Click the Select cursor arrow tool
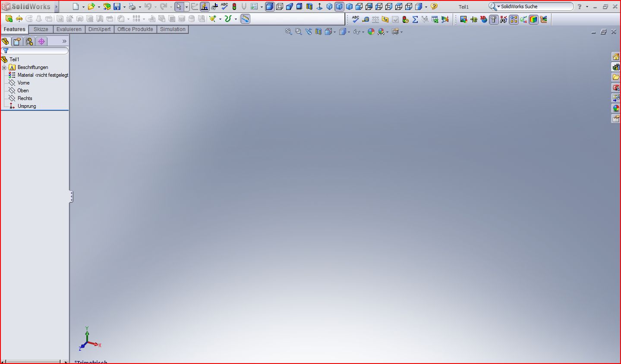 (x=179, y=6)
